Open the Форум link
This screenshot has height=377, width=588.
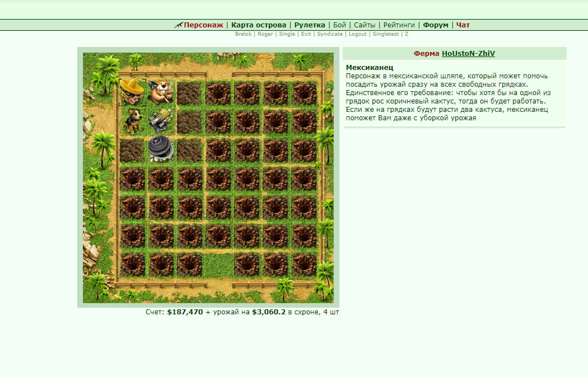coord(436,25)
